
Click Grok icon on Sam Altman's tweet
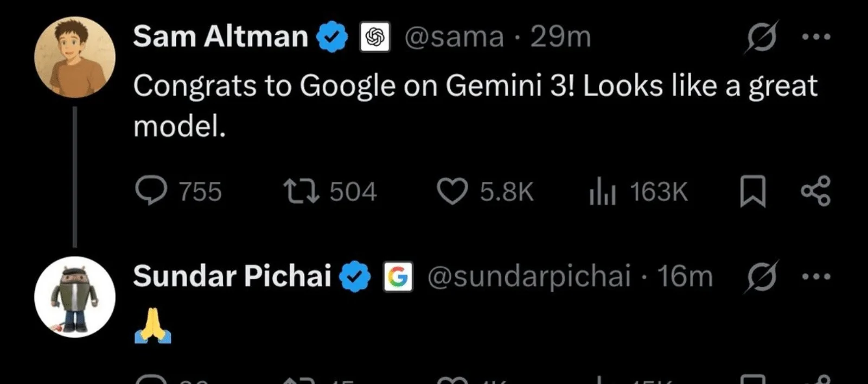[x=762, y=37]
